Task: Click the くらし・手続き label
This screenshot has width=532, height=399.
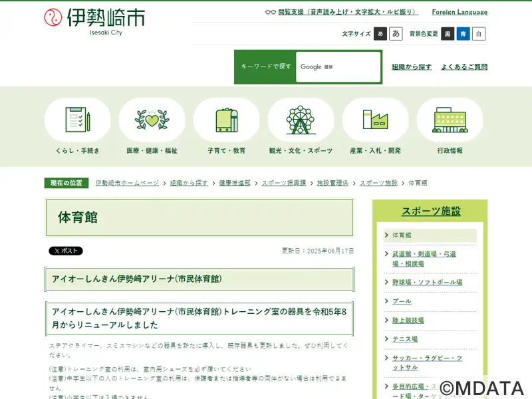Action: [x=77, y=151]
